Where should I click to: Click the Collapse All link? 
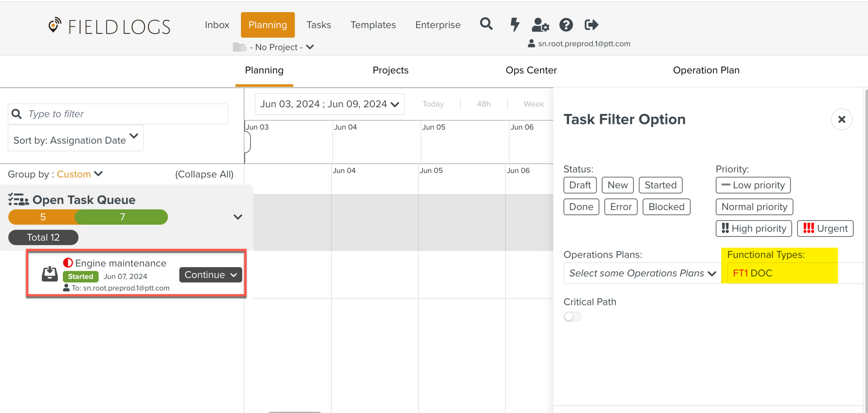(204, 174)
